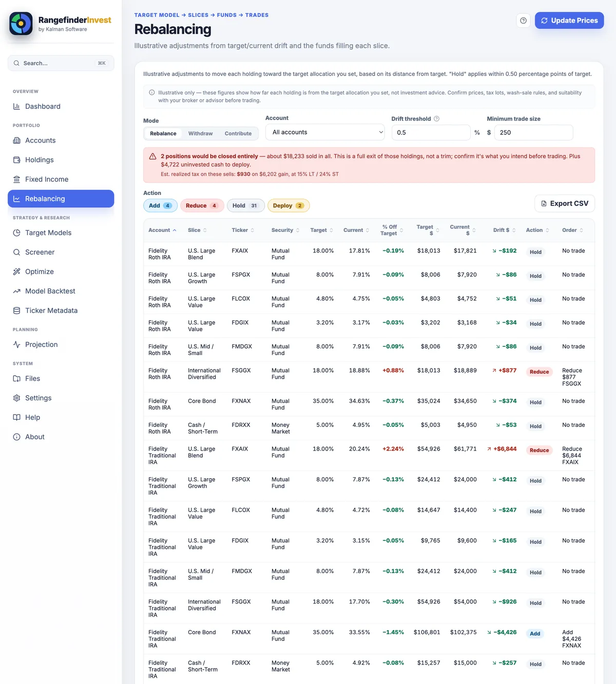The image size is (616, 684).
Task: Click TRADES breadcrumb link
Action: [257, 15]
